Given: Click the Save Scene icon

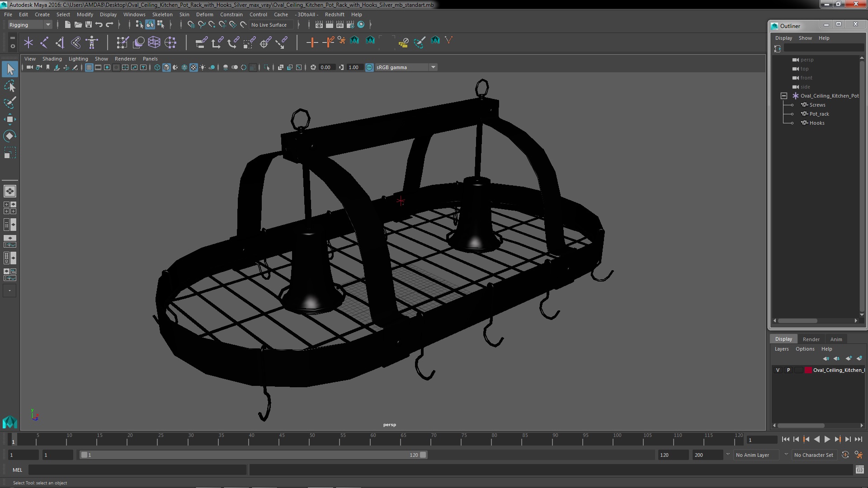Looking at the screenshot, I should pos(89,25).
